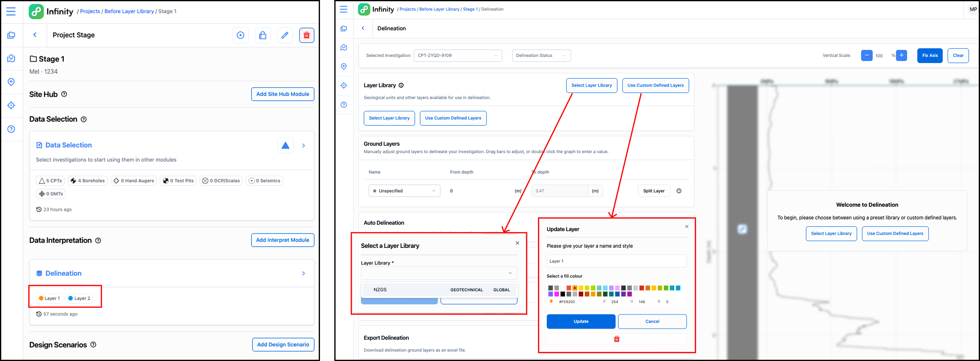Click the MP user avatar
980x361 pixels.
coord(973,10)
